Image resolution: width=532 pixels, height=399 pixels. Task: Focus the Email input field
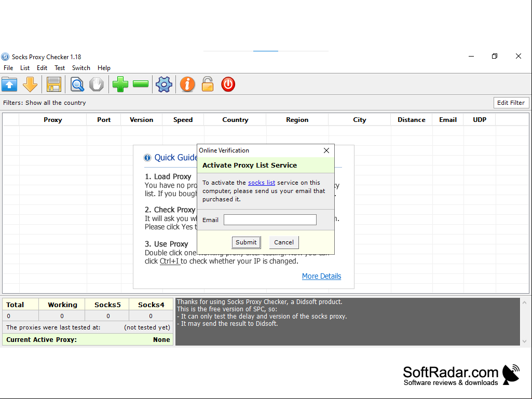pyautogui.click(x=270, y=220)
